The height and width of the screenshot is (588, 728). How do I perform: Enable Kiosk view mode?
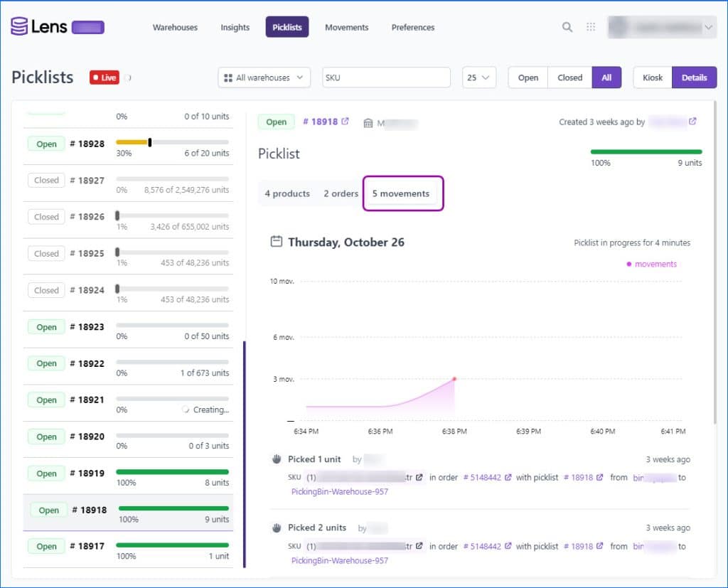tap(652, 77)
